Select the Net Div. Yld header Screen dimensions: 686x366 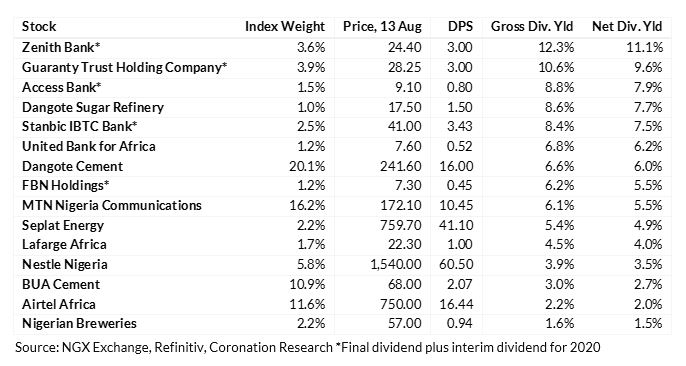tap(627, 27)
